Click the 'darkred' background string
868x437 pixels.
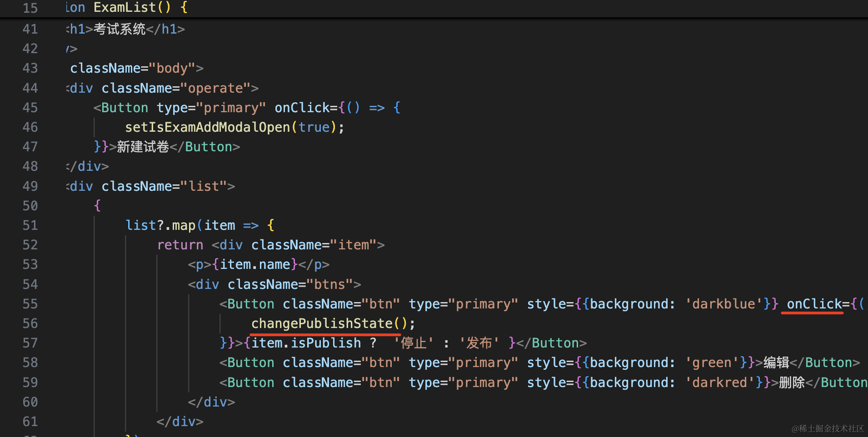click(719, 382)
